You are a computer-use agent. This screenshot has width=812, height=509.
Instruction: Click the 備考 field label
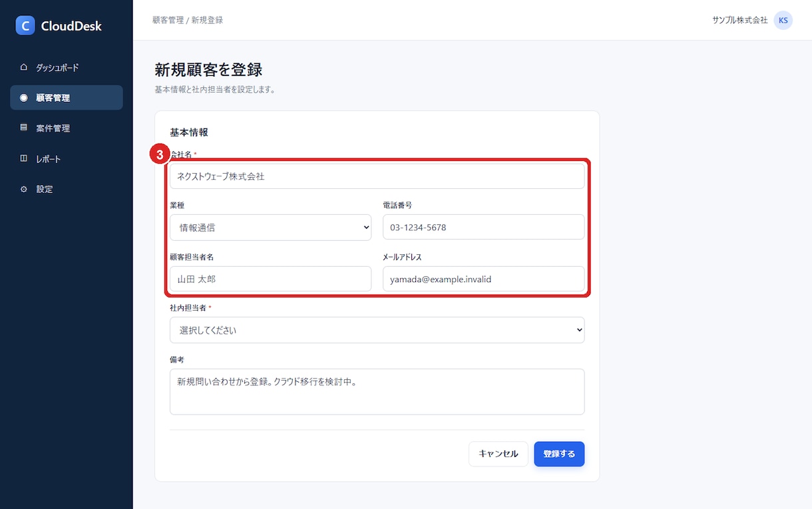177,360
